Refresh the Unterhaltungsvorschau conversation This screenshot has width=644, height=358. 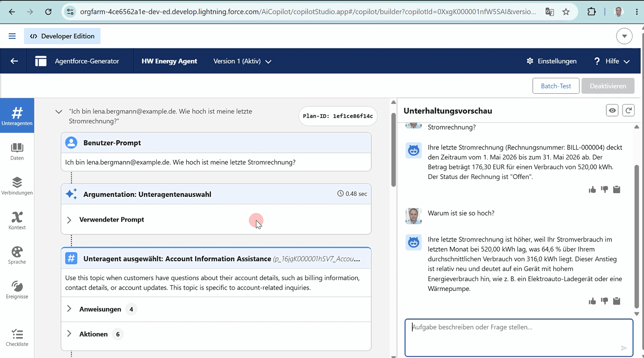(x=628, y=110)
